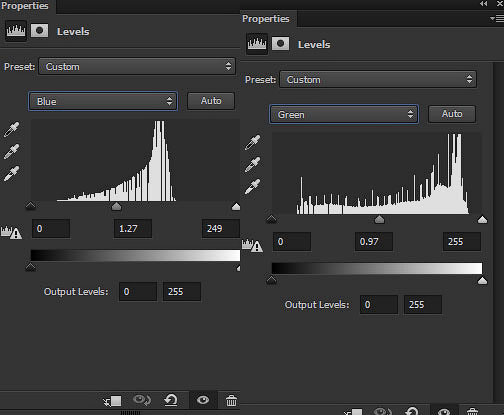Viewport: 504px width, 415px height.
Task: Select the black point eyedropper in Blue panel
Action: coord(11,130)
